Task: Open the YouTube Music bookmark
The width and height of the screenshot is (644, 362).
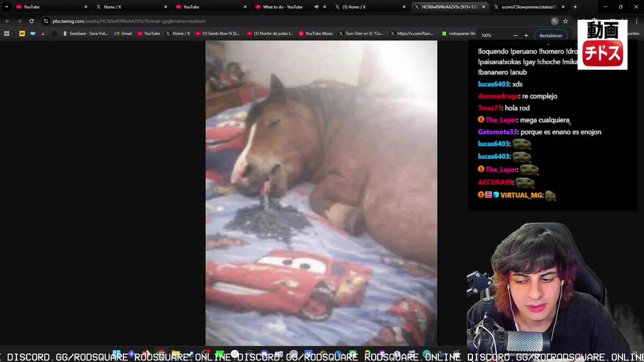Action: click(x=316, y=34)
